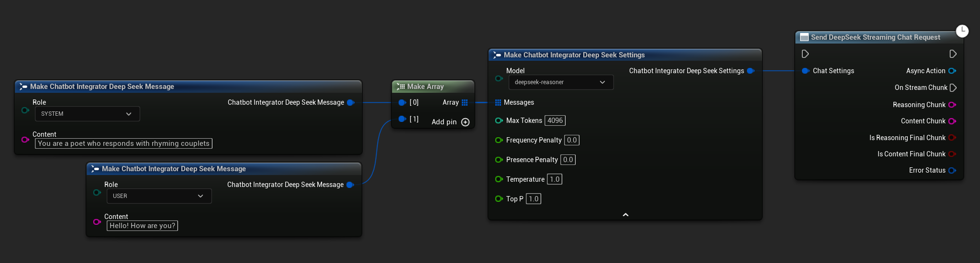Click the On Stream Chunk exec pin

pos(953,88)
